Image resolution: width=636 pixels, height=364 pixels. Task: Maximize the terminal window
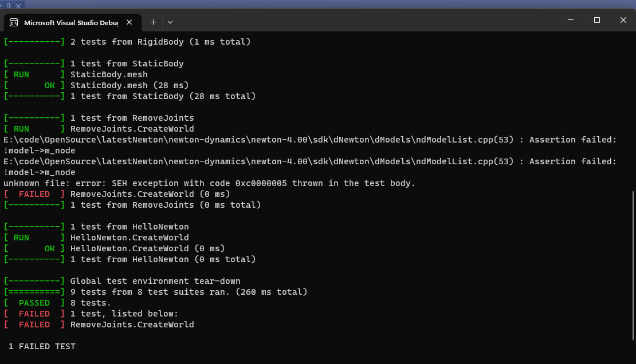tap(596, 20)
